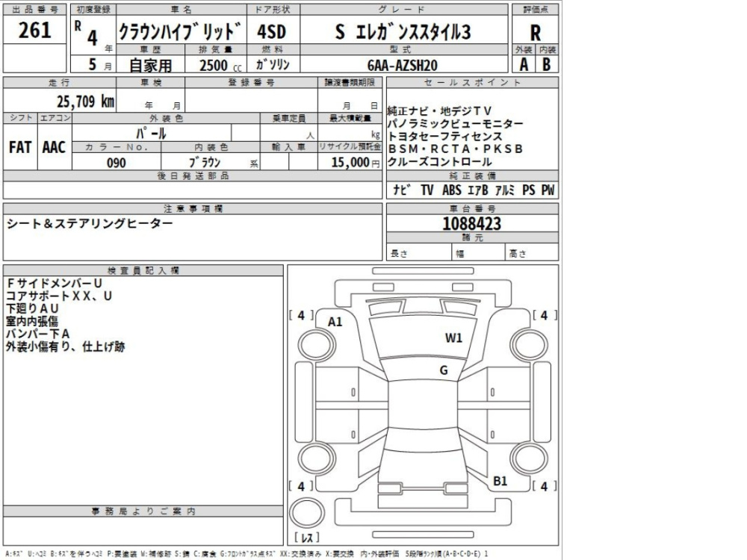Image resolution: width=747 pixels, height=560 pixels.
Task: Select displacement value 2500 cc
Action: pos(220,65)
